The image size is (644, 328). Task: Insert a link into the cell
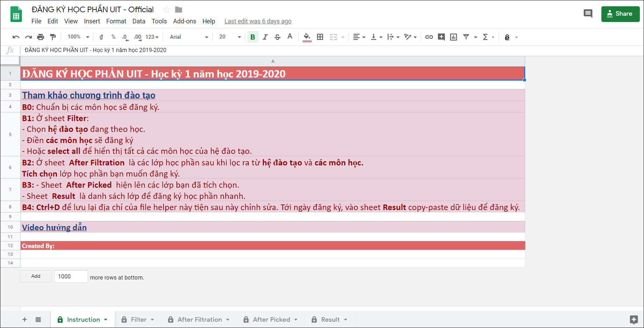click(x=429, y=37)
